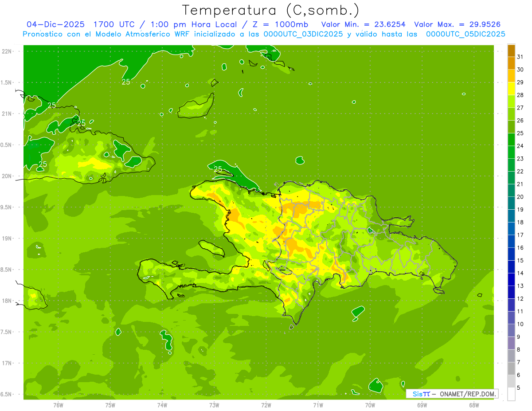
Task: Click the '72W' longitude axis label
Action: [266, 405]
